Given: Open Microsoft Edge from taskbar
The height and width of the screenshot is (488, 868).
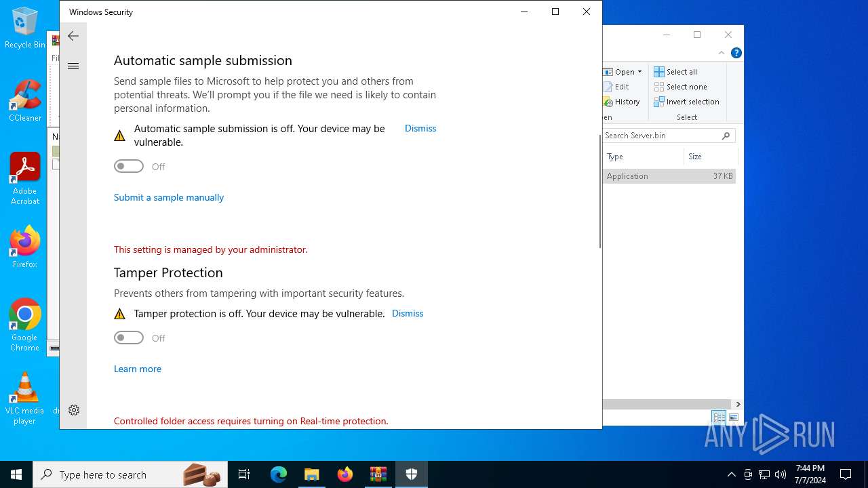Looking at the screenshot, I should (279, 474).
